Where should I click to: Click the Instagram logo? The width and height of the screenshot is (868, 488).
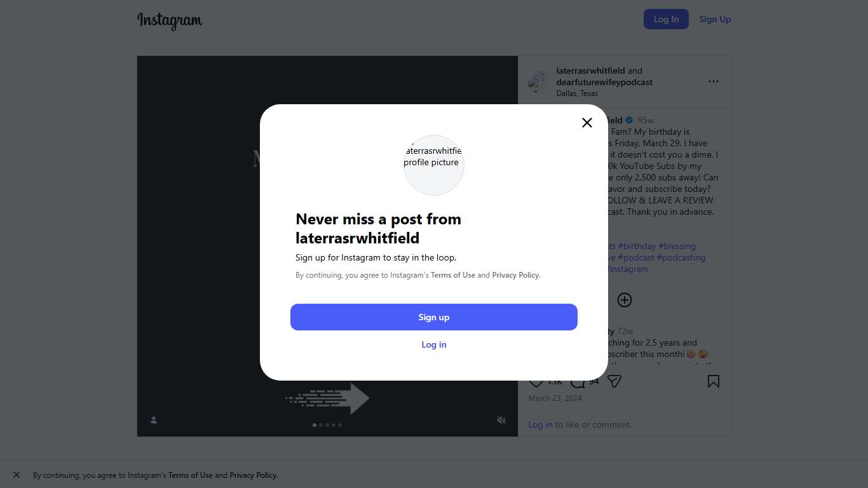(170, 20)
